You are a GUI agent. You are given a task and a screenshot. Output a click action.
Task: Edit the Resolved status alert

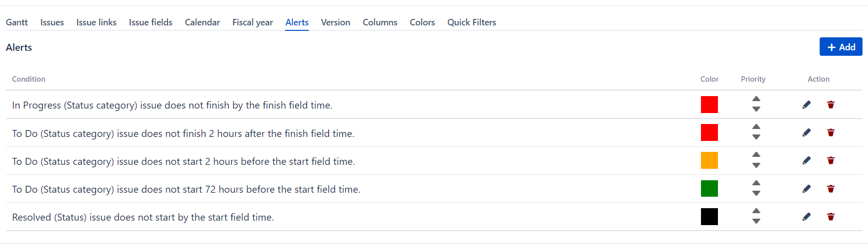(x=806, y=217)
